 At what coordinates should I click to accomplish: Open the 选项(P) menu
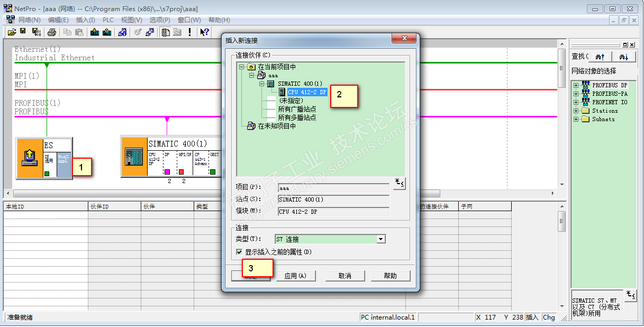(160, 20)
